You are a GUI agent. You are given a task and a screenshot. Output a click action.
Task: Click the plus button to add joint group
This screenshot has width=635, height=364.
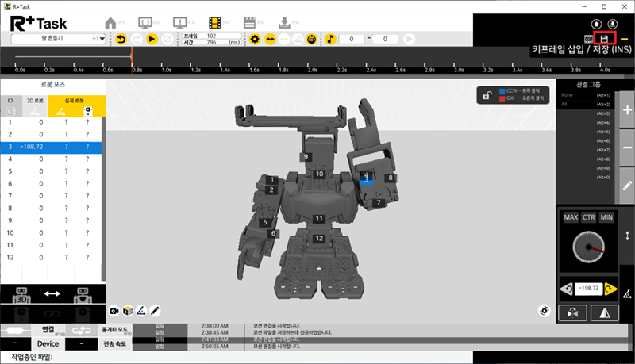626,112
